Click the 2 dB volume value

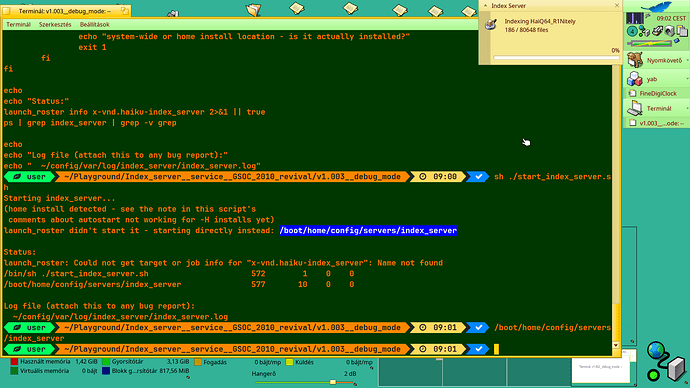pyautogui.click(x=350, y=373)
